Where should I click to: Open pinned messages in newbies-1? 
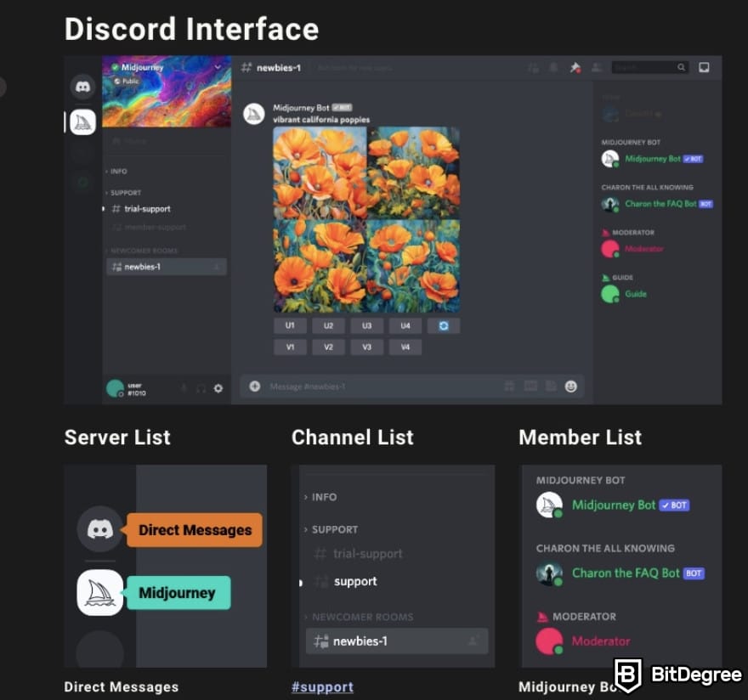576,67
